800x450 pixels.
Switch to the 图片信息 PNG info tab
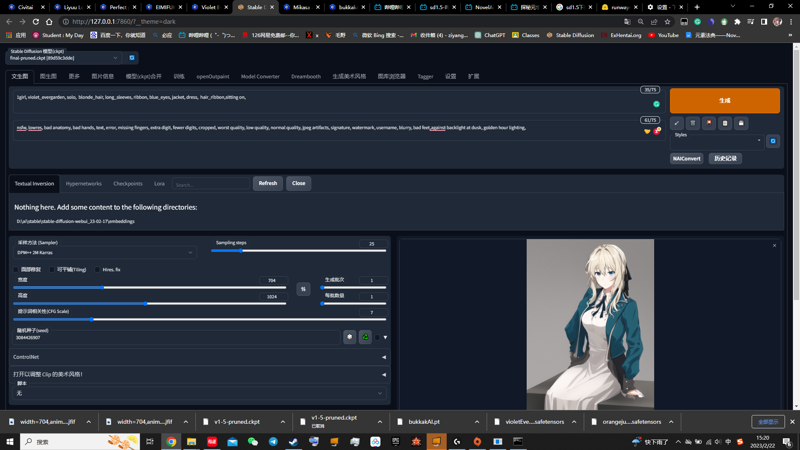tap(103, 77)
